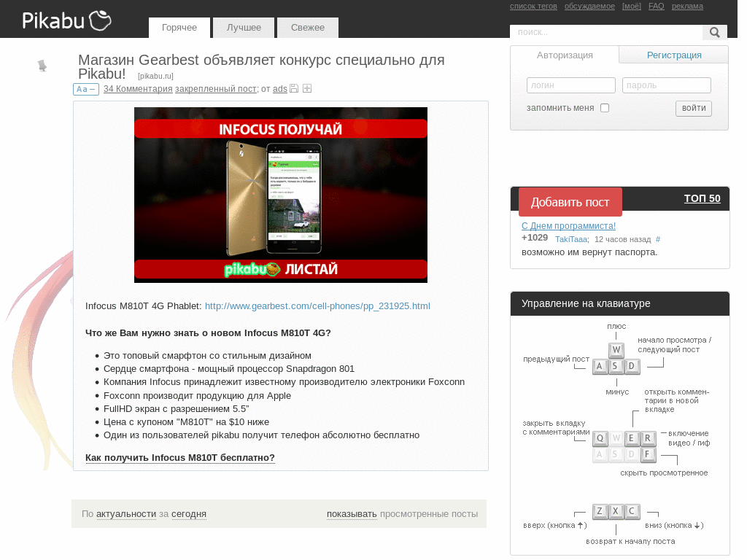The image size is (747, 560).
Task: Click the W key icon labeled плюс
Action: 616,350
